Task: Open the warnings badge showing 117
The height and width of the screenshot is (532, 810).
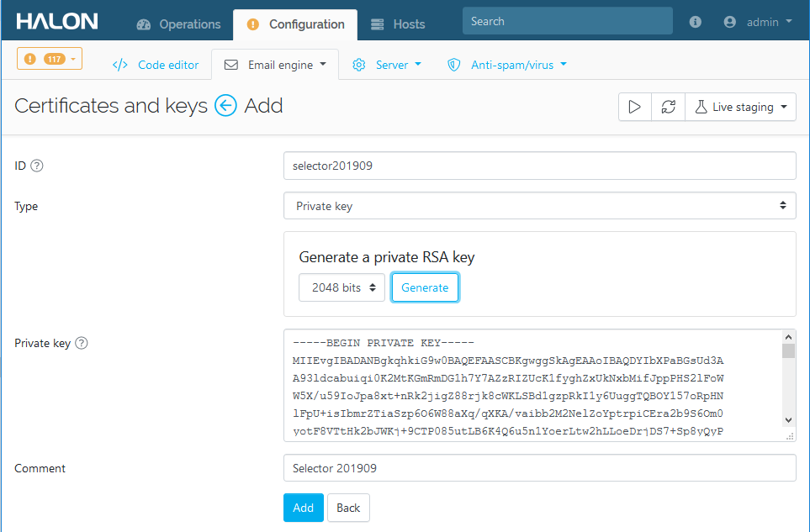Action: tap(50, 59)
